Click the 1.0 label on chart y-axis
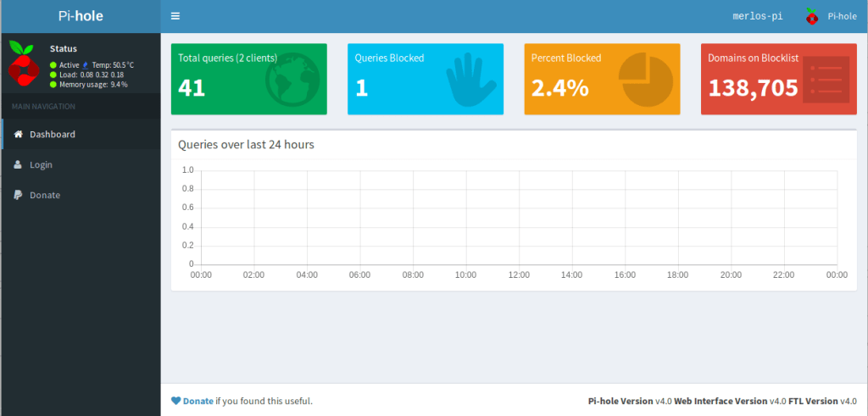Viewport: 868px width, 416px height. point(188,170)
